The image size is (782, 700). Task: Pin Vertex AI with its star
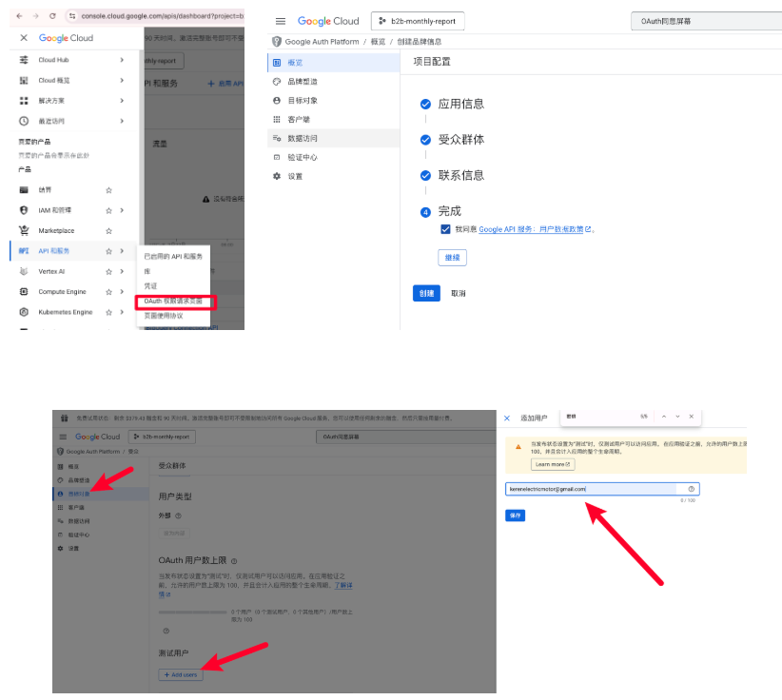point(108,272)
